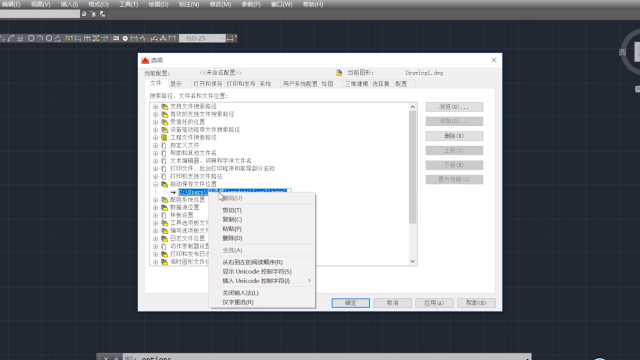This screenshot has height=360, width=640.
Task: Click the 删除(R) button on the right
Action: point(454,136)
